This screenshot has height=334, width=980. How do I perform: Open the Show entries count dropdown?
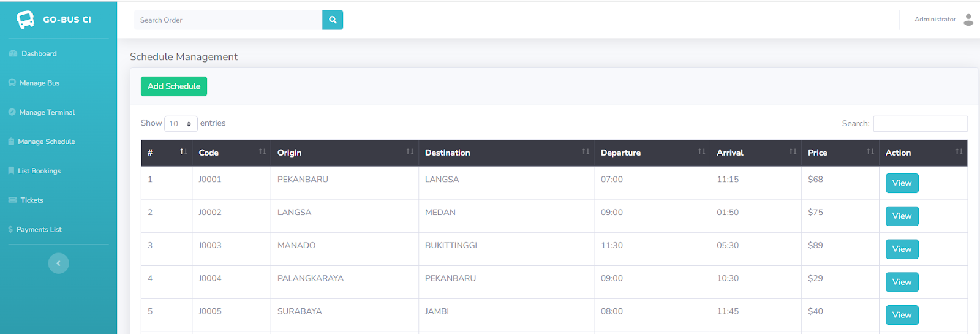[181, 124]
